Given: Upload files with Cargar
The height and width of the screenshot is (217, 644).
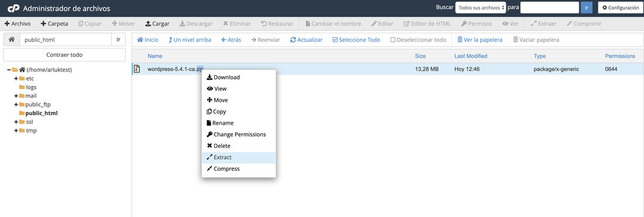Looking at the screenshot, I should [x=157, y=24].
